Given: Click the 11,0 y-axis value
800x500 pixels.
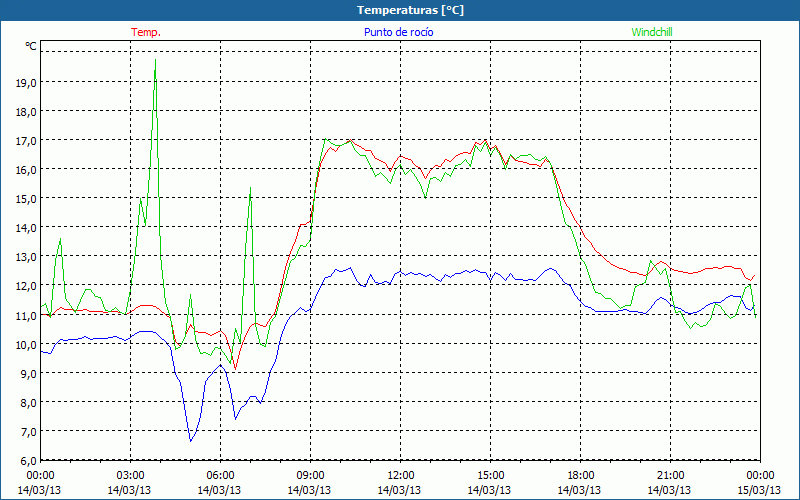Looking at the screenshot, I should point(26,315).
